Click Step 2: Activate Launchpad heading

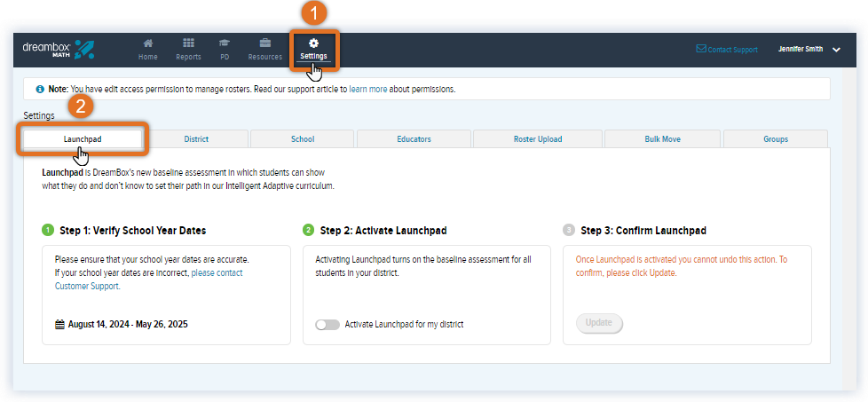pyautogui.click(x=383, y=231)
